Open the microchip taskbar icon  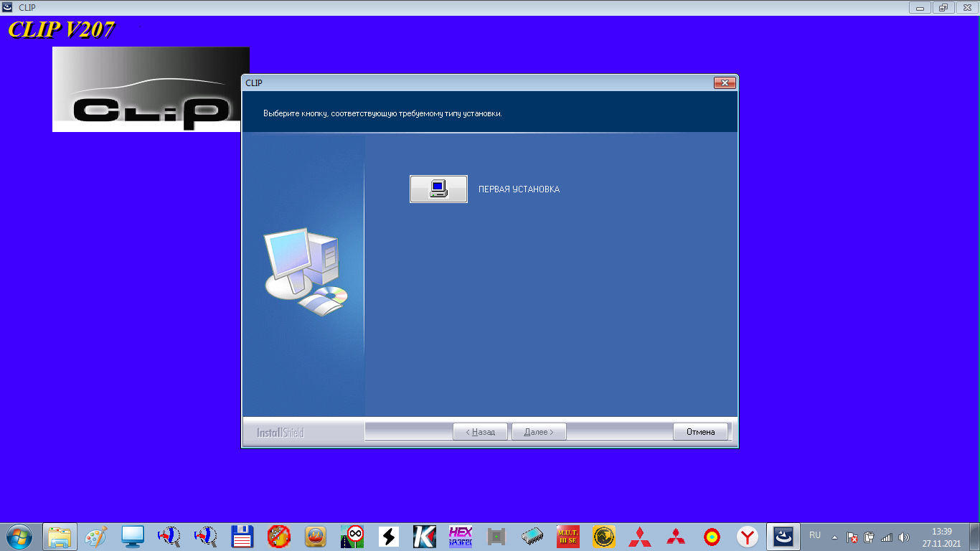tap(532, 536)
